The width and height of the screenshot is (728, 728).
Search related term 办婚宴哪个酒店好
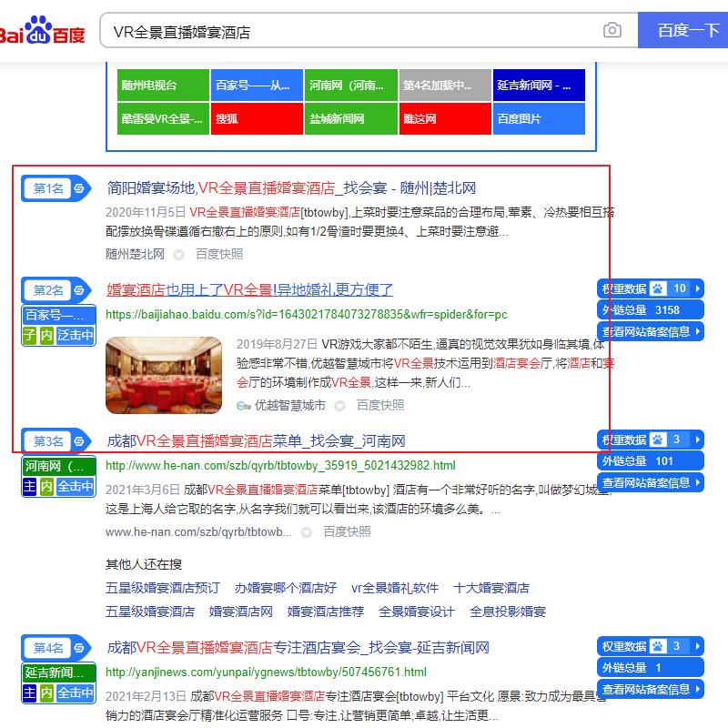click(286, 588)
